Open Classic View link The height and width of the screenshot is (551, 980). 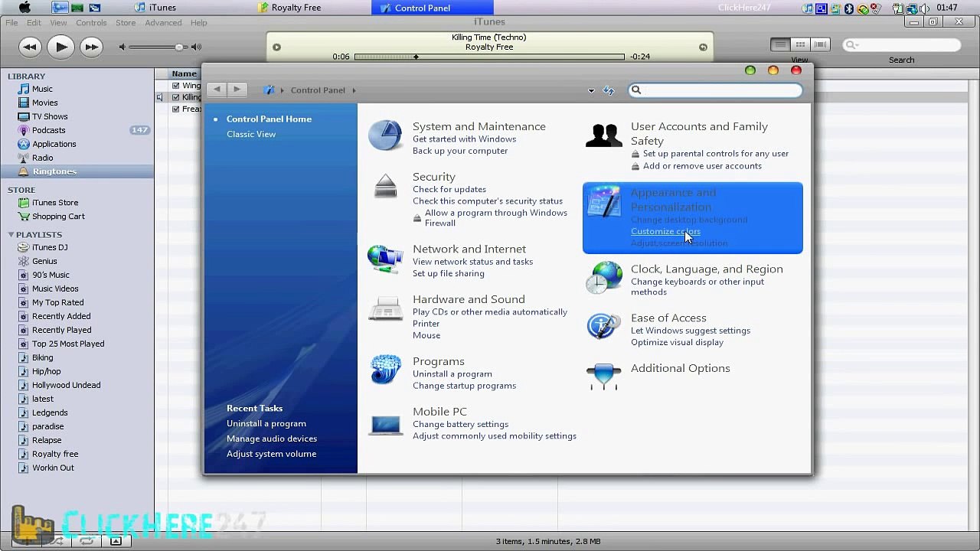tap(251, 134)
